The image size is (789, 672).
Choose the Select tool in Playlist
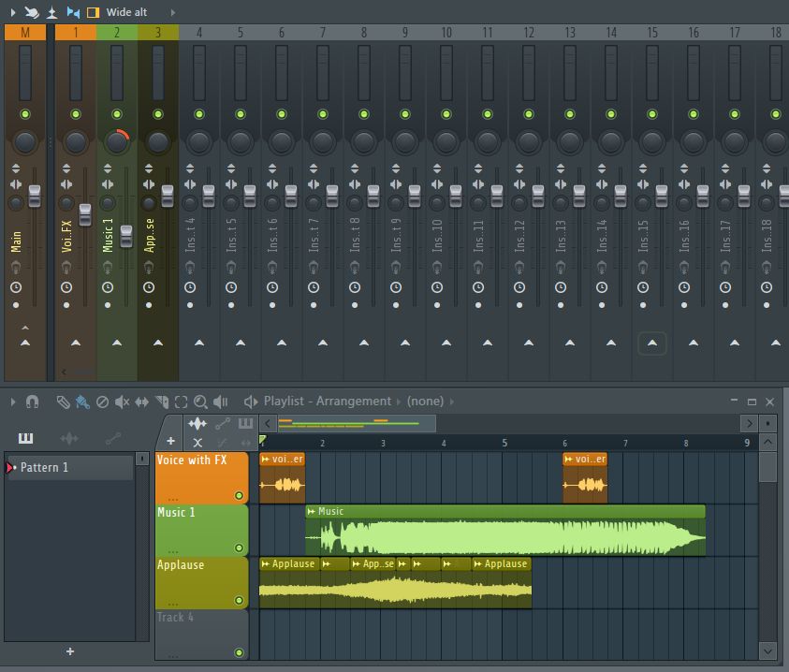coord(182,402)
